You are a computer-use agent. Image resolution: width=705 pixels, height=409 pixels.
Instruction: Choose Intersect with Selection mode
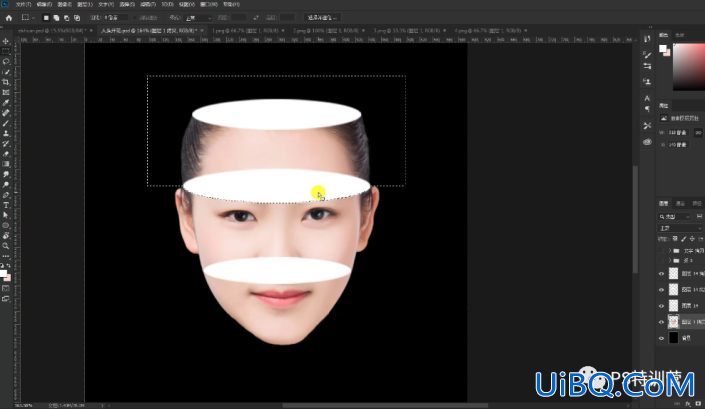(x=77, y=18)
